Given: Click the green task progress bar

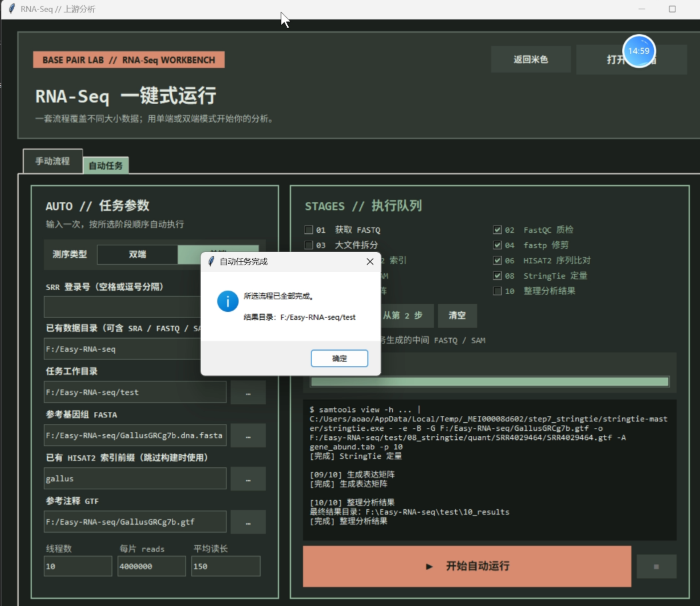Looking at the screenshot, I should 490,382.
